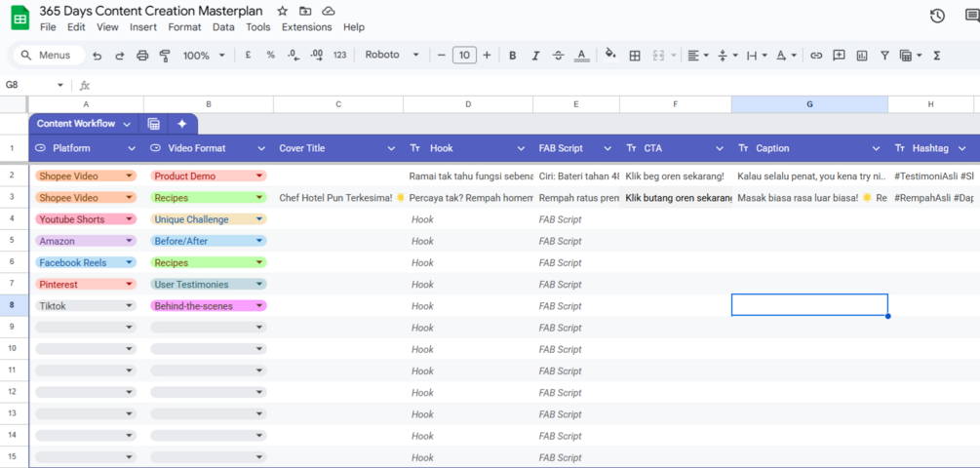Search the Menus box
The image size is (980, 468).
(x=49, y=56)
